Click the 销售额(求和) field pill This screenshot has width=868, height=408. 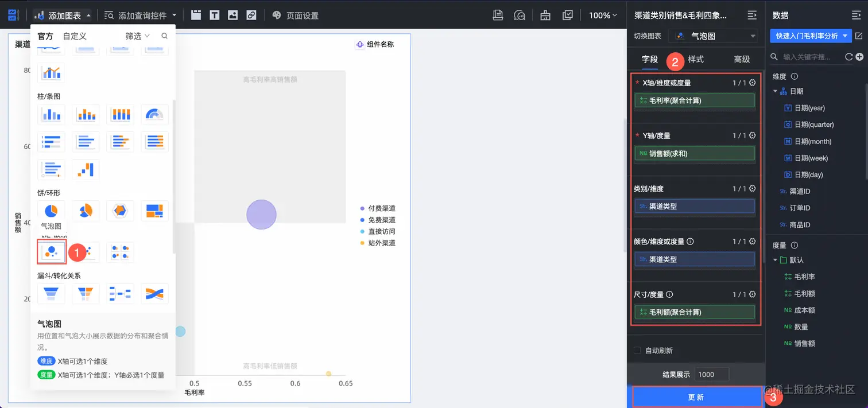click(x=695, y=153)
